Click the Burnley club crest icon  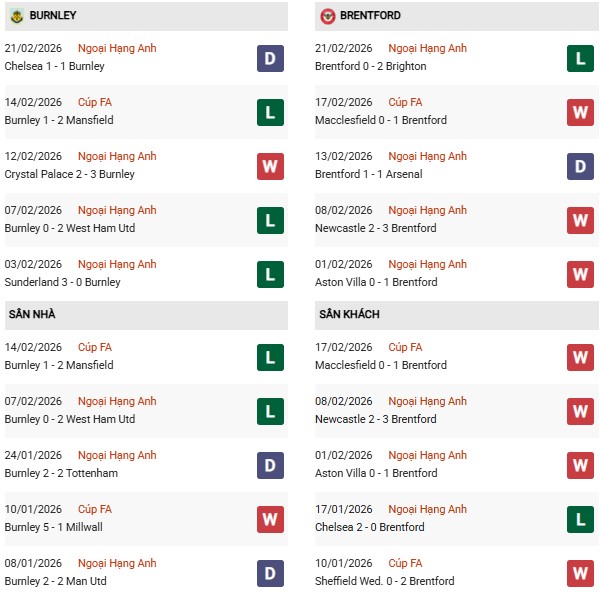[x=14, y=16]
